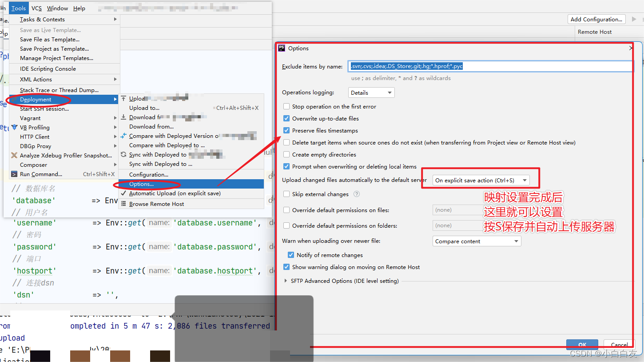Viewport: 644px width, 362px height.
Task: Change the On explicit save action dropdown
Action: click(480, 180)
